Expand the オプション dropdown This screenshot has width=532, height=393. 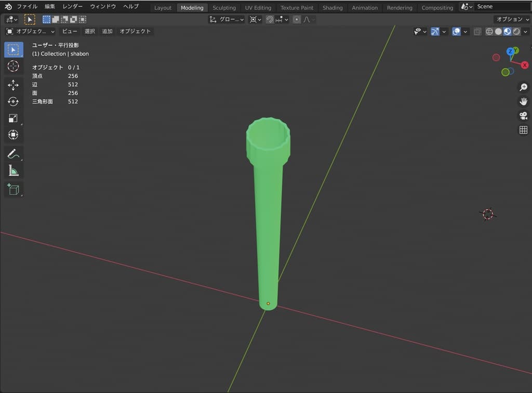click(512, 19)
